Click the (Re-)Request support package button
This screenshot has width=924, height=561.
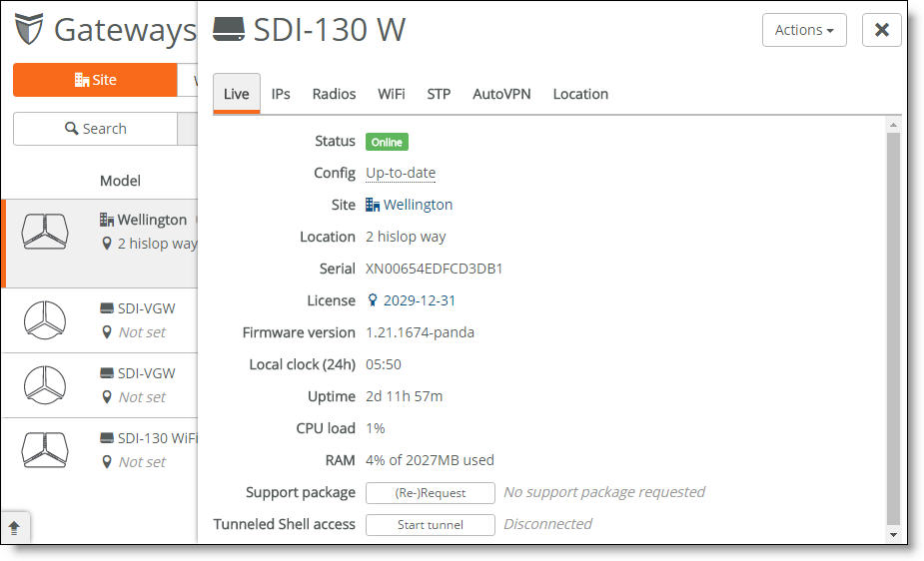(431, 493)
